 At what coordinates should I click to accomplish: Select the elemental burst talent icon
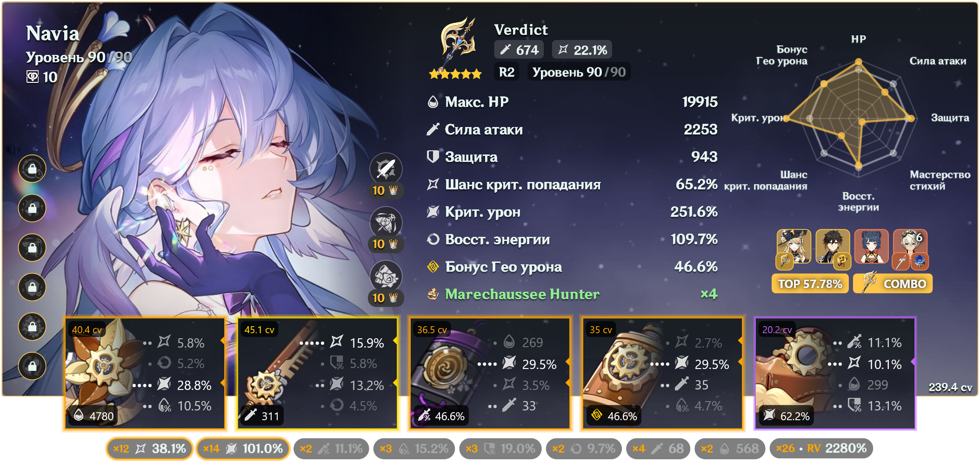[386, 276]
